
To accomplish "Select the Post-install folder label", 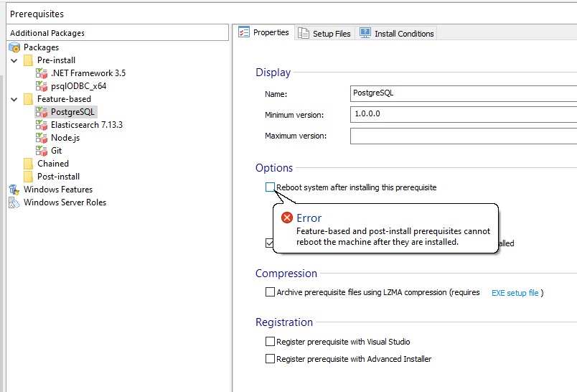I will (x=59, y=177).
